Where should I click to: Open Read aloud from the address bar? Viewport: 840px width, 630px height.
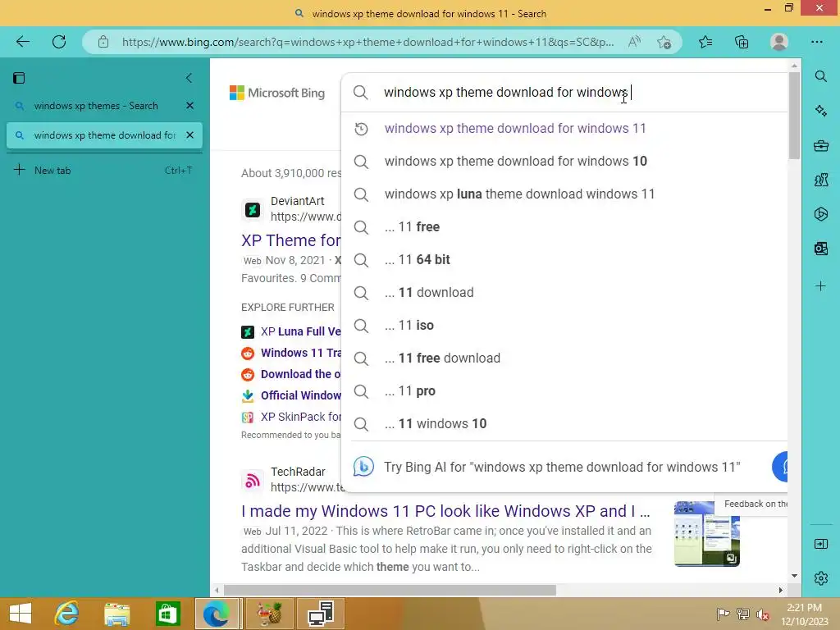point(634,42)
